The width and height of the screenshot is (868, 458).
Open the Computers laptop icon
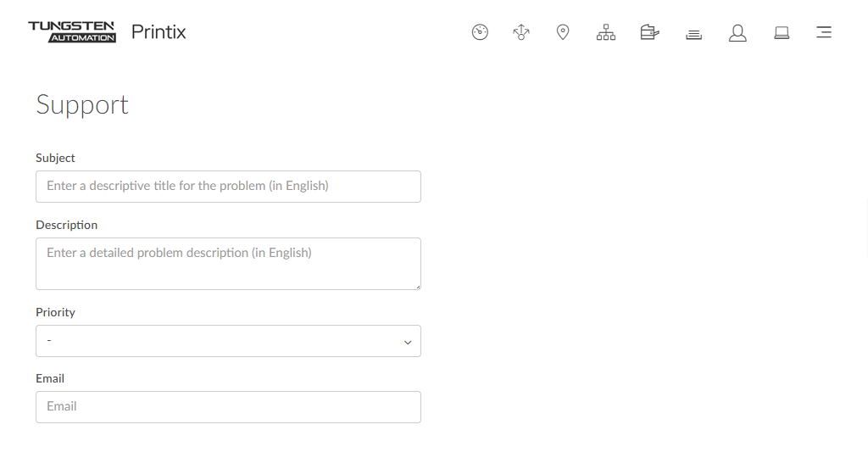782,33
